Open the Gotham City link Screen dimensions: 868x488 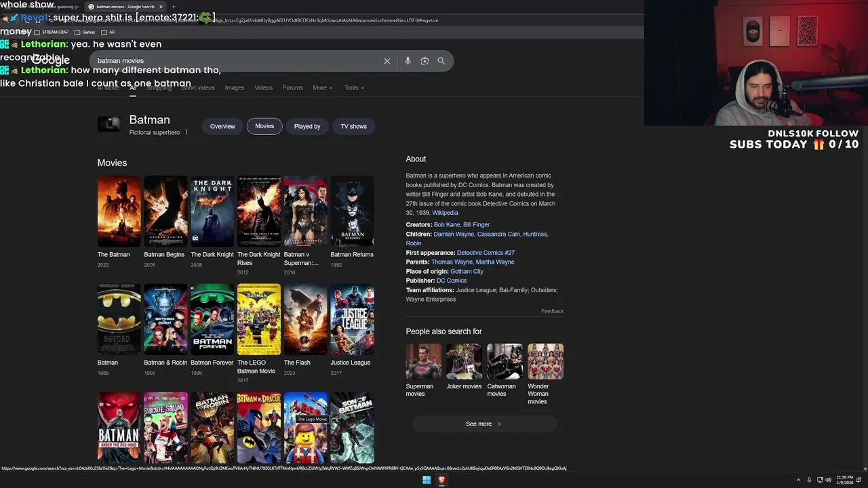point(467,272)
